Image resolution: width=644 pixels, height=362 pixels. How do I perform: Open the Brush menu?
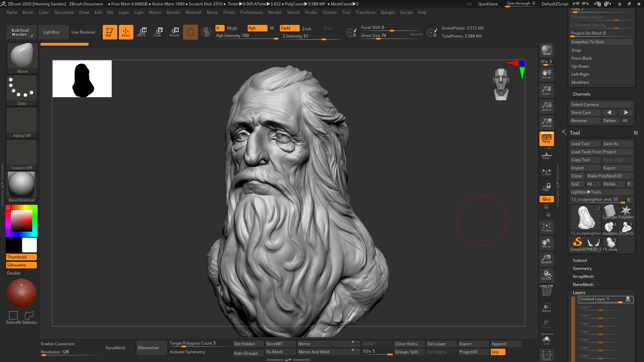[x=28, y=12]
